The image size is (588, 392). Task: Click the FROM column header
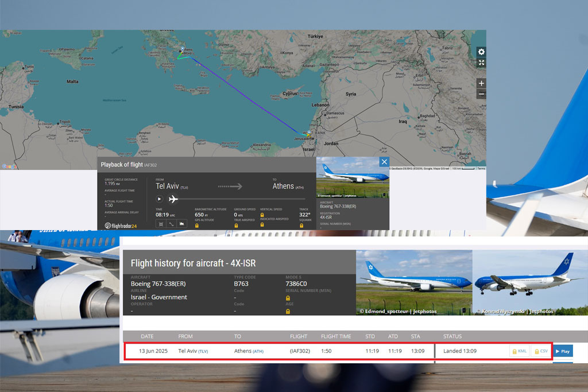185,336
